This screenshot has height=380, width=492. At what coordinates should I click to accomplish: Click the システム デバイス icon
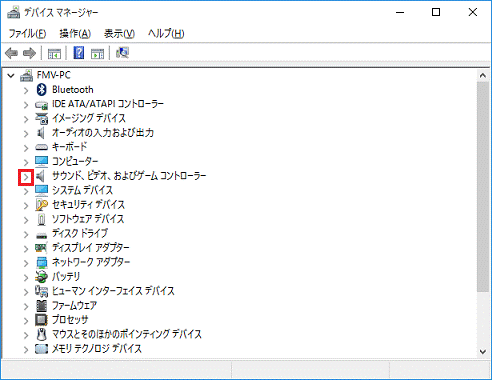[41, 190]
